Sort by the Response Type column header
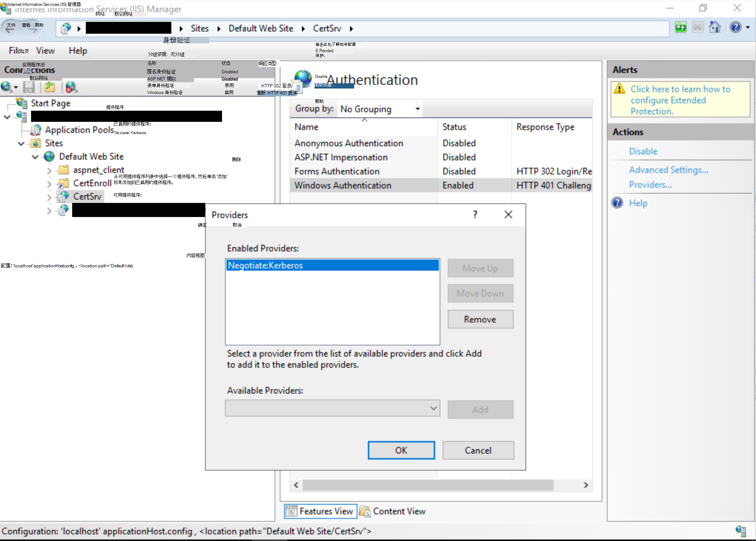Viewport: 756px width, 541px height. (x=552, y=127)
